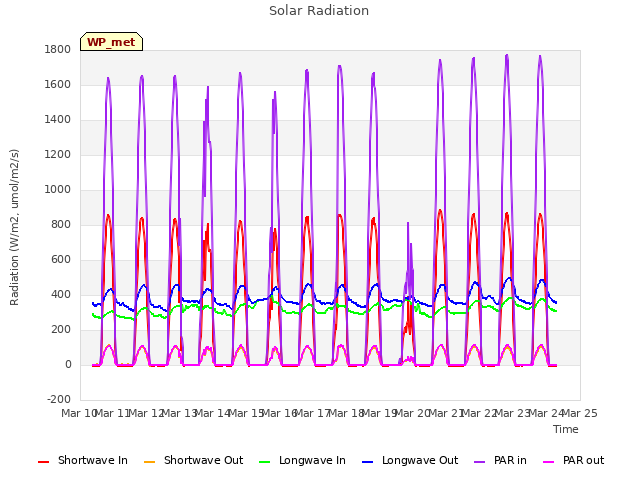Click the Solar Radiation chart title
This screenshot has height=480, width=640.
(319, 11)
